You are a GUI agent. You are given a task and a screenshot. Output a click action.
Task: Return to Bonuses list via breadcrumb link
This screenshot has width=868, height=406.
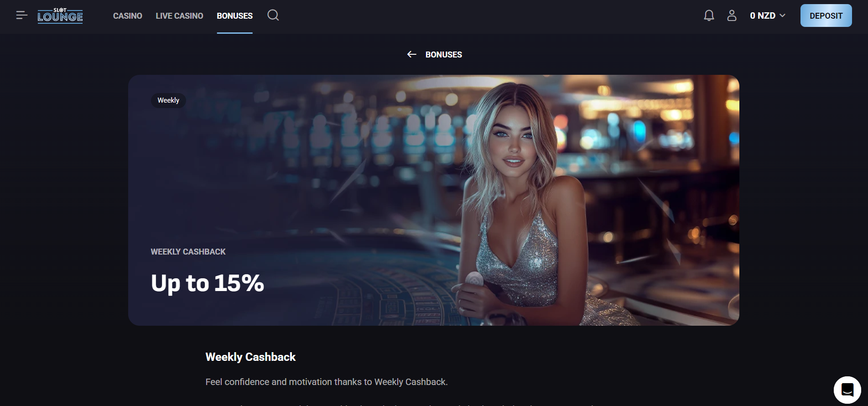(444, 55)
